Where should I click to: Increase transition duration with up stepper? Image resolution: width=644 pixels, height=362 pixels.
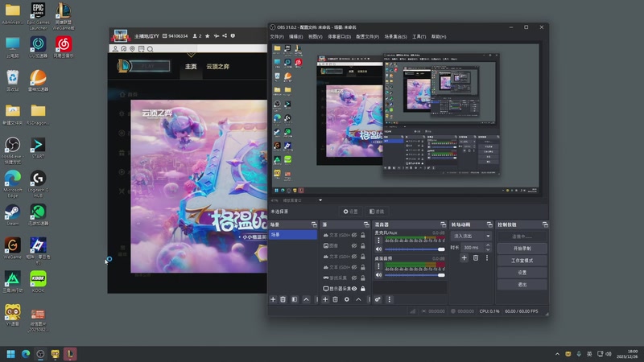click(x=488, y=245)
